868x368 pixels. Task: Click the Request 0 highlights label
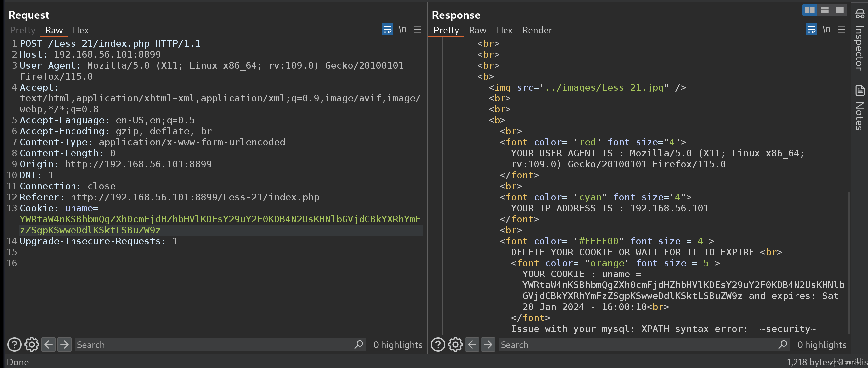(398, 344)
